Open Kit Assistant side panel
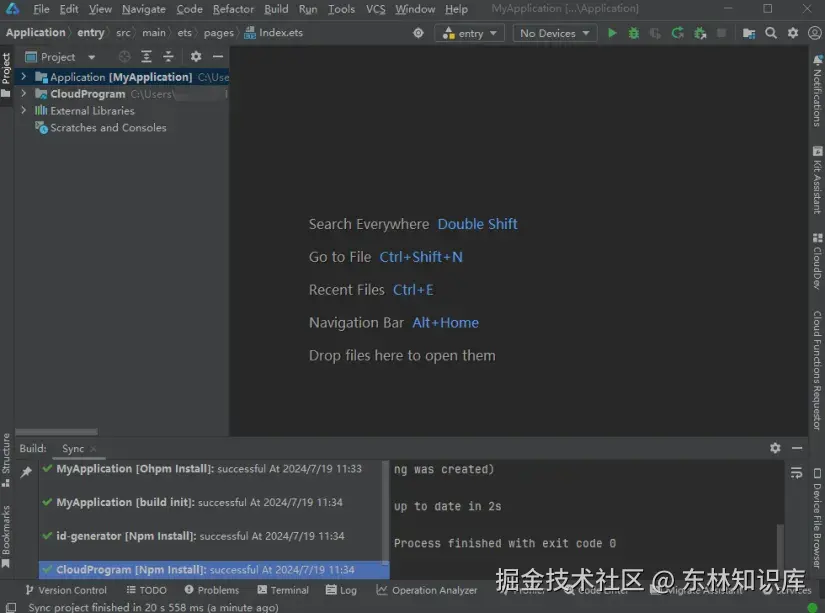The width and height of the screenshot is (825, 613). (x=817, y=180)
